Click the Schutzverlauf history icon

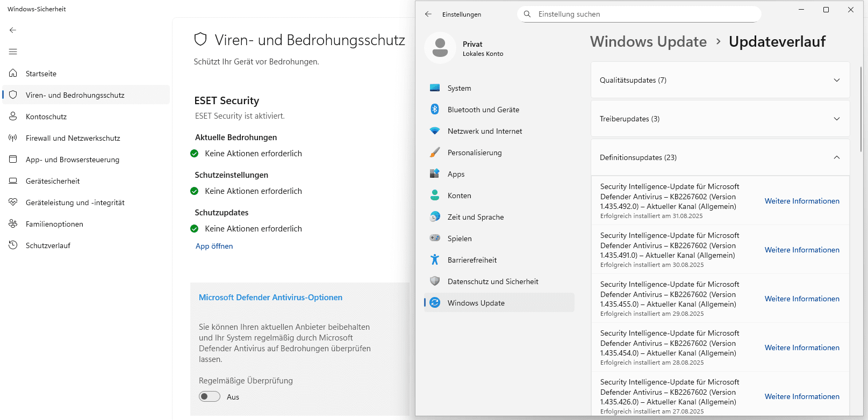(13, 245)
